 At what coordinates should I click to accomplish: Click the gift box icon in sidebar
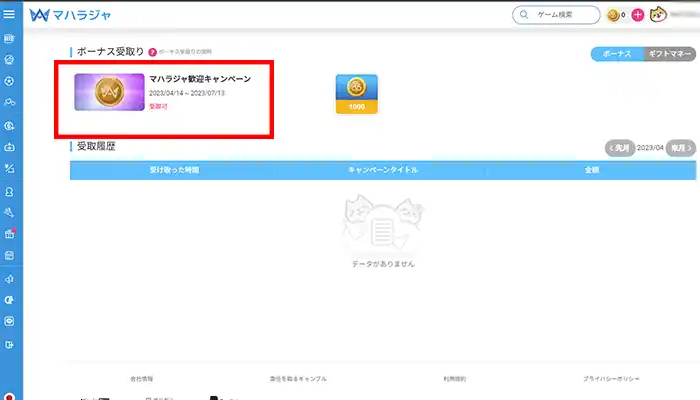(10, 234)
